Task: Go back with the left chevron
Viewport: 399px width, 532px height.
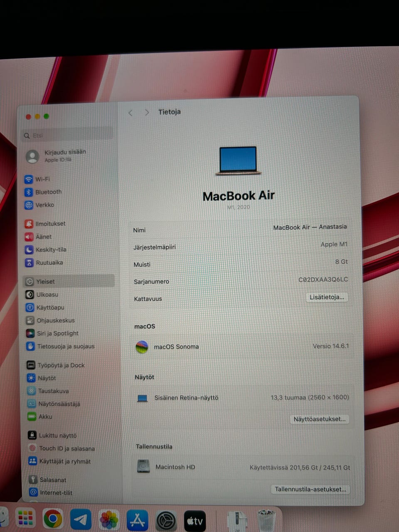Action: [131, 113]
